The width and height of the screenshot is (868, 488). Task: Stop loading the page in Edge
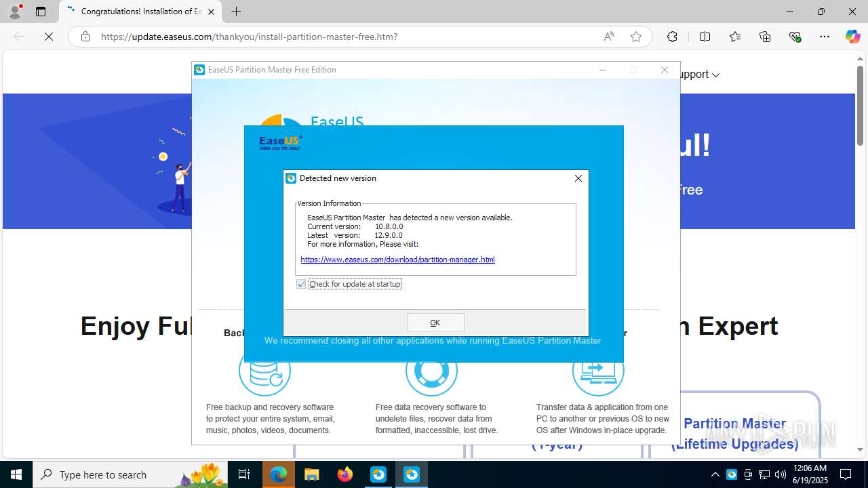click(49, 37)
